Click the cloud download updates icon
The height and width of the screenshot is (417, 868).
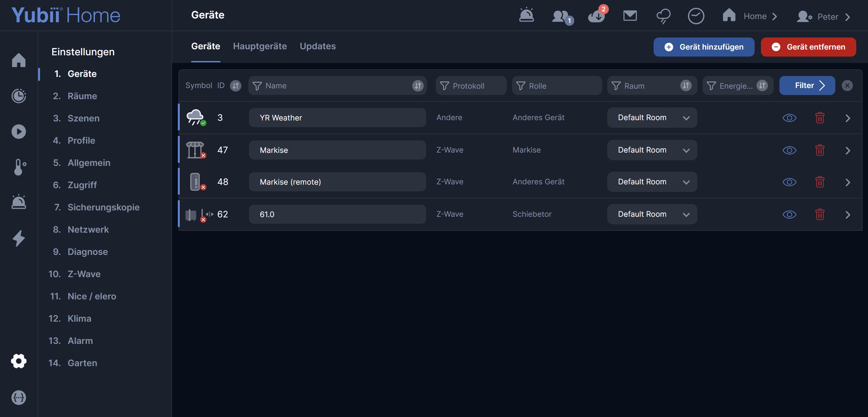[596, 16]
